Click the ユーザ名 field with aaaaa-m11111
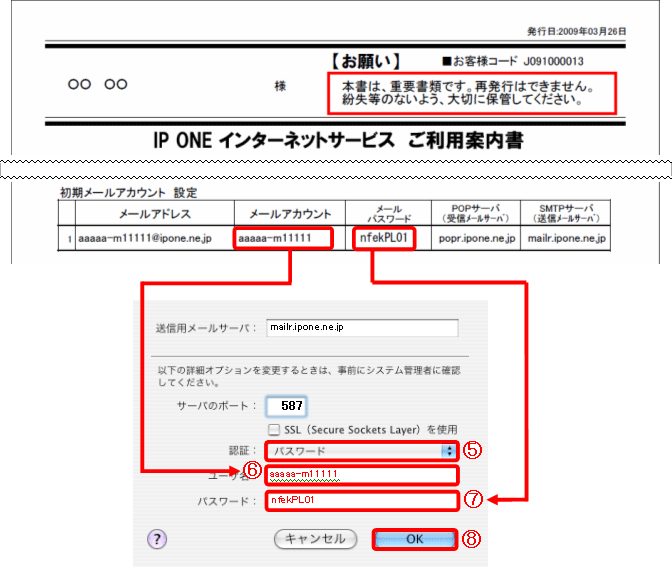Screen dimensions: 672x567 (361, 475)
